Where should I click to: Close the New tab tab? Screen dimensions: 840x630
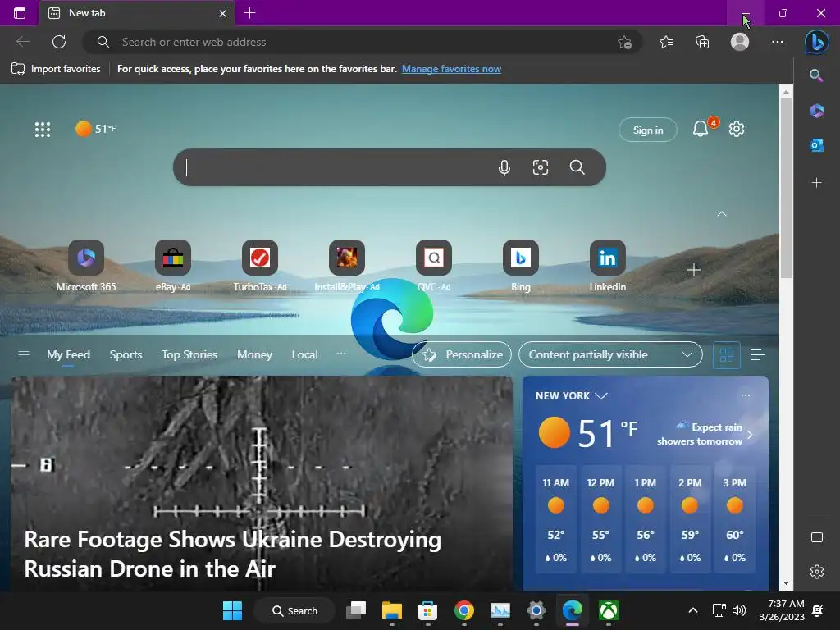[223, 13]
